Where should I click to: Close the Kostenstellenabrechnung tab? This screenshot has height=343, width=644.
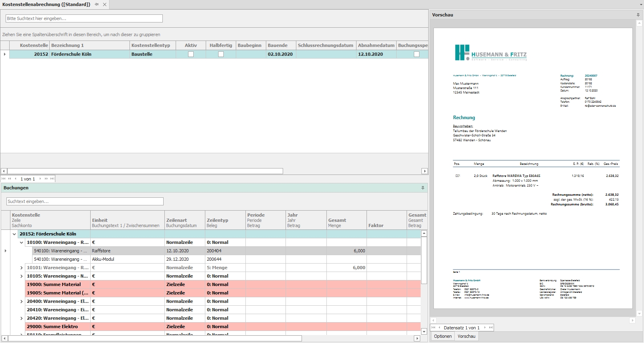[105, 4]
